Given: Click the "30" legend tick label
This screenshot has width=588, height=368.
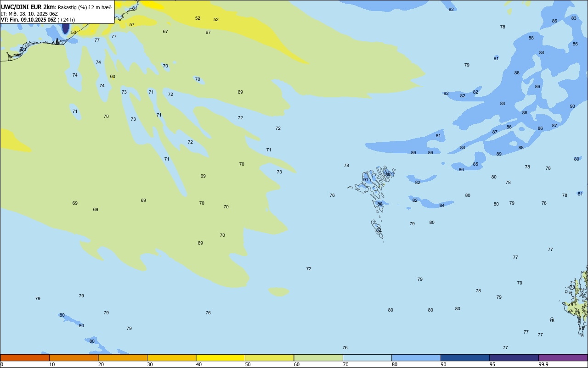Looking at the screenshot, I should coord(150,364).
